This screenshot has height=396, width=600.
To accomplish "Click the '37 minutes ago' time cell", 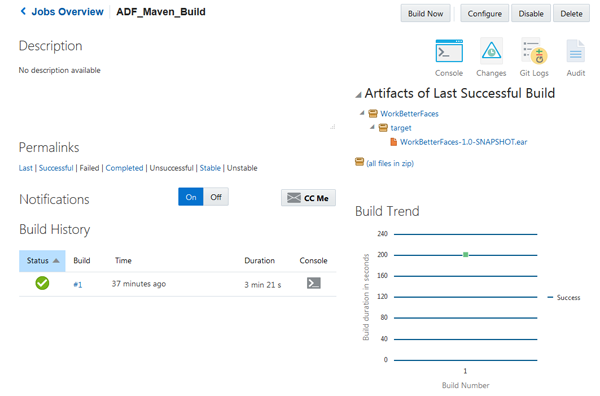I will [139, 284].
